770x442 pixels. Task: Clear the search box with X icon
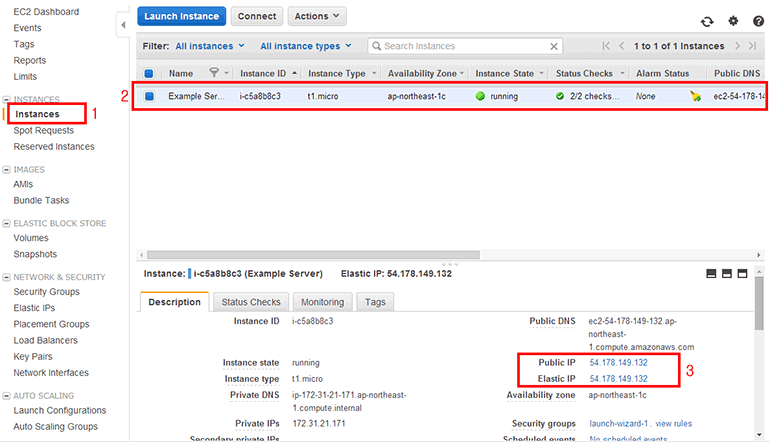553,46
